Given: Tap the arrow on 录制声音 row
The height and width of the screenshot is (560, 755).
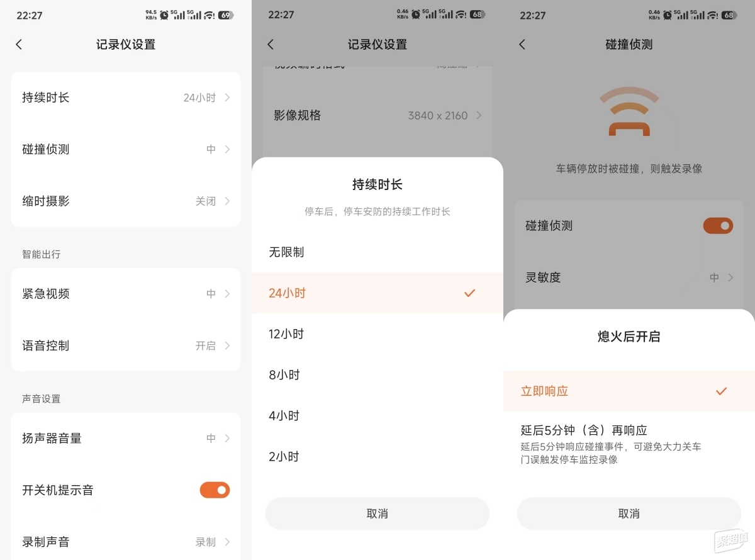Looking at the screenshot, I should click(227, 542).
